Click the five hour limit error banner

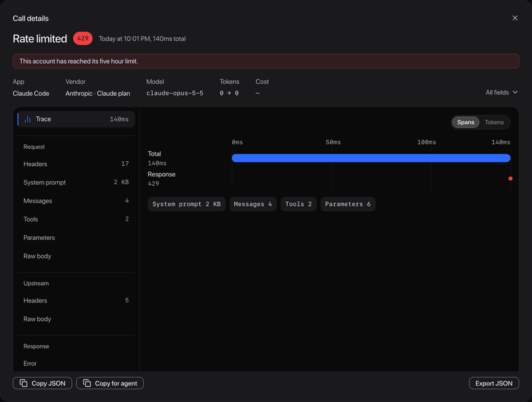click(x=265, y=61)
